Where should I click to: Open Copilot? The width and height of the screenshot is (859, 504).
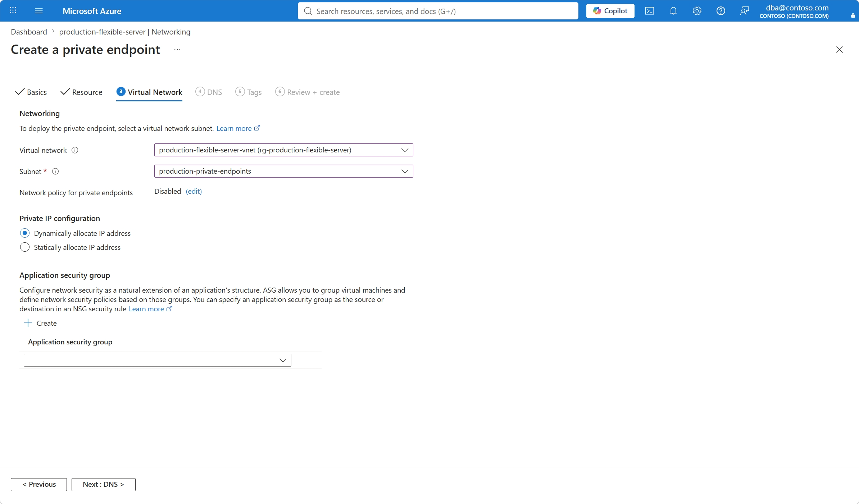(610, 11)
